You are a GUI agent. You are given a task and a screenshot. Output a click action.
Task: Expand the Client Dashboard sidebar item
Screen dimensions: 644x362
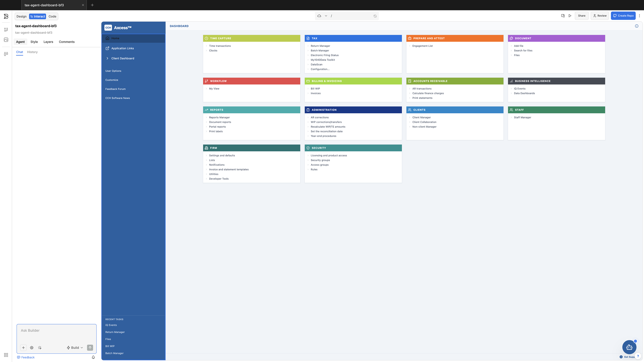(123, 58)
